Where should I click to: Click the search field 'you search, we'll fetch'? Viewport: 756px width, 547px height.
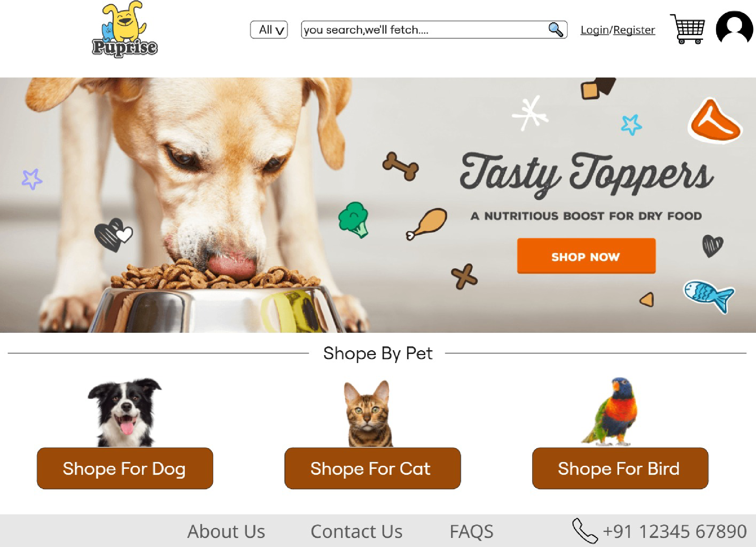click(x=434, y=30)
